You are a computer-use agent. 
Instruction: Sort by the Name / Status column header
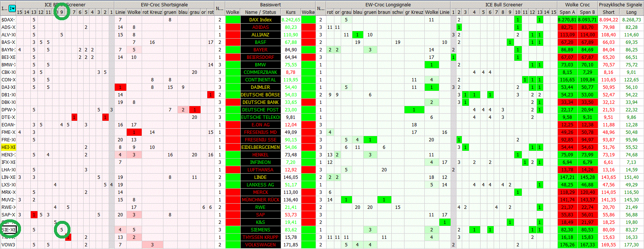coord(261,12)
